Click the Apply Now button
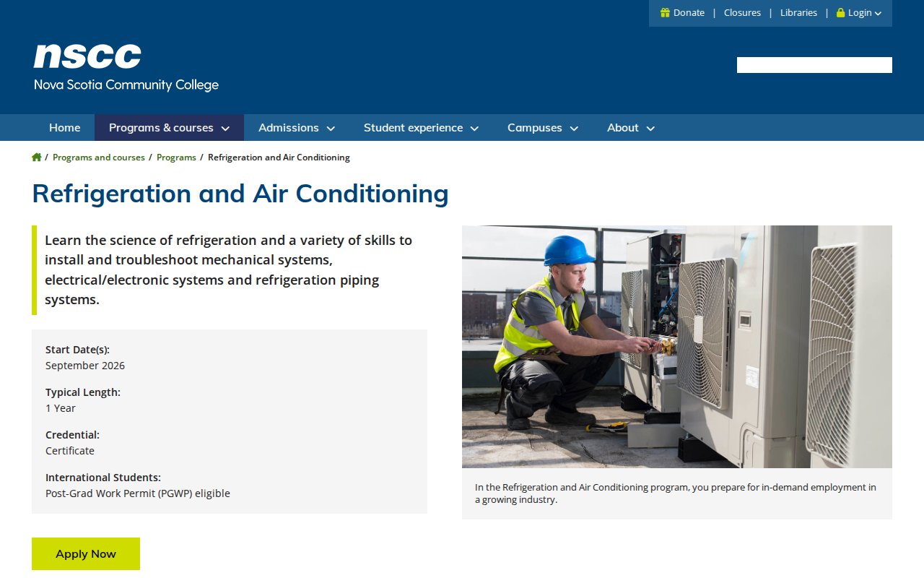This screenshot has height=578, width=924. 85,553
